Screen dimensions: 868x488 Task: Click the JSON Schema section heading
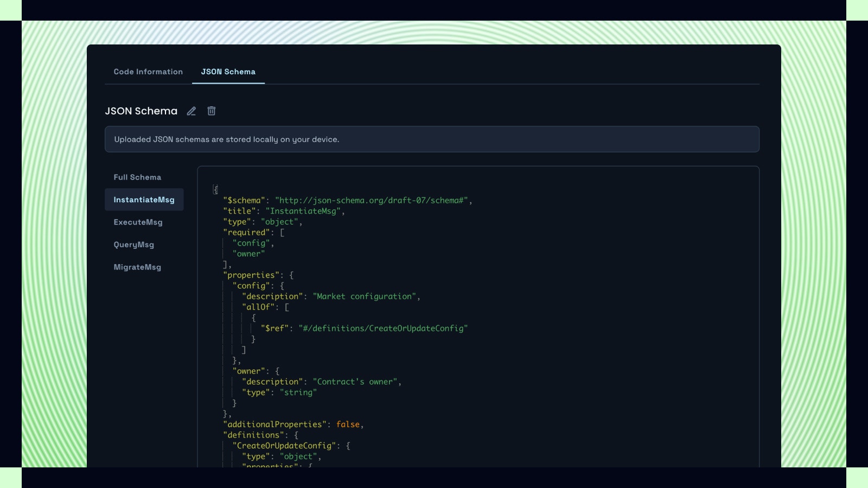(141, 111)
